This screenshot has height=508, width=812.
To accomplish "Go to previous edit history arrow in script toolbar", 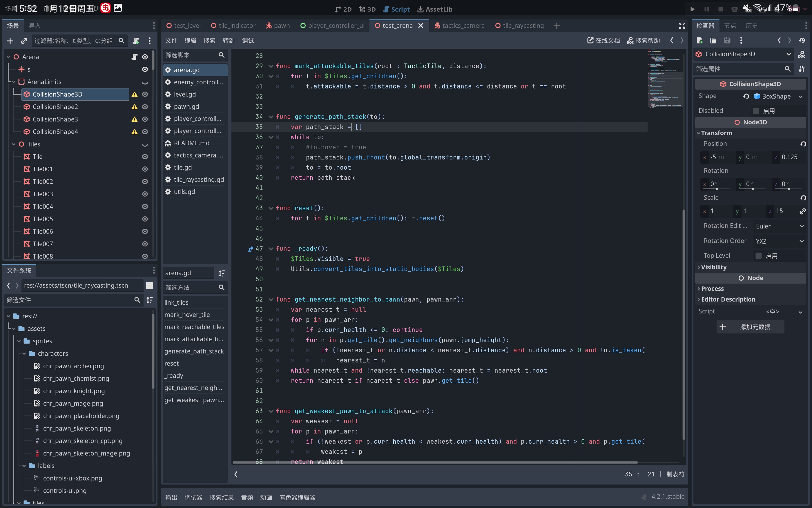I will tap(672, 40).
